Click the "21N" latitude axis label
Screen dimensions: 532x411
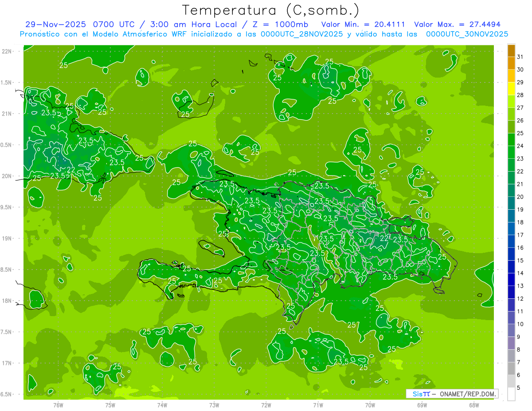pos(7,114)
